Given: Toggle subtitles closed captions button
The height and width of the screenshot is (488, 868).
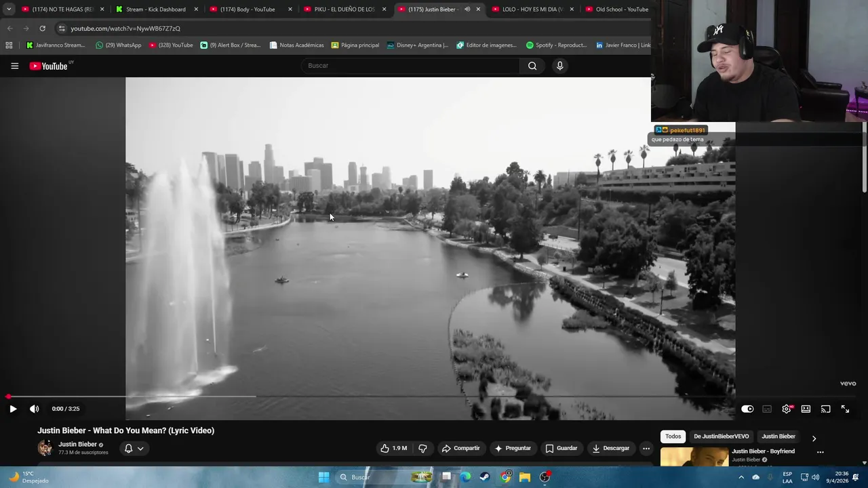Looking at the screenshot, I should tap(767, 409).
